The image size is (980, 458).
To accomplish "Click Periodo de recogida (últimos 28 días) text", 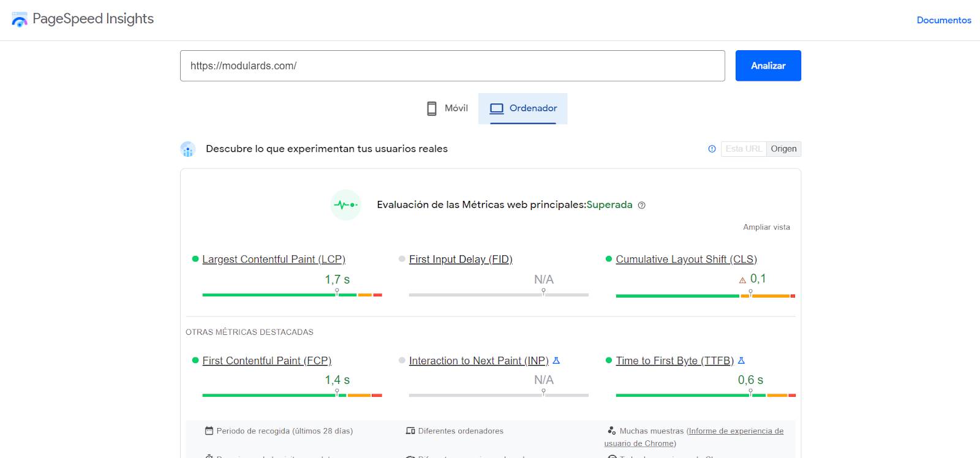I will (x=285, y=431).
